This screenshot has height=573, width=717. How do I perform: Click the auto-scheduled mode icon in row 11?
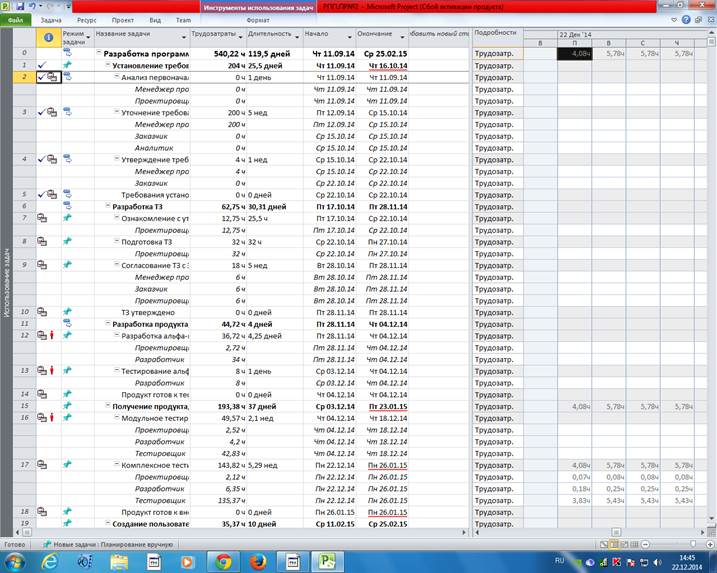point(67,324)
